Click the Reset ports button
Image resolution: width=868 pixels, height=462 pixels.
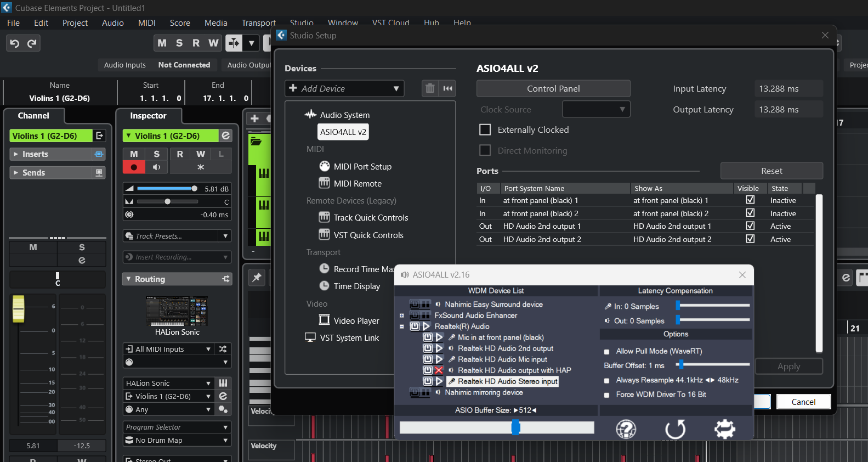(771, 171)
